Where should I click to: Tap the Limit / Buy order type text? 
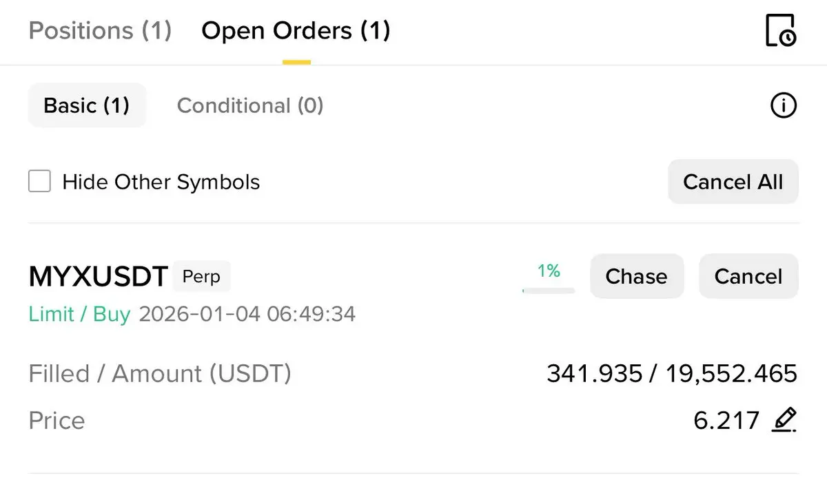click(x=79, y=315)
